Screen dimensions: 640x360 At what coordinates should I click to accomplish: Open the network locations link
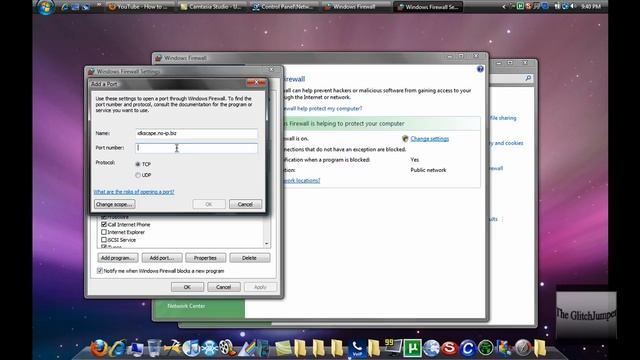[302, 180]
